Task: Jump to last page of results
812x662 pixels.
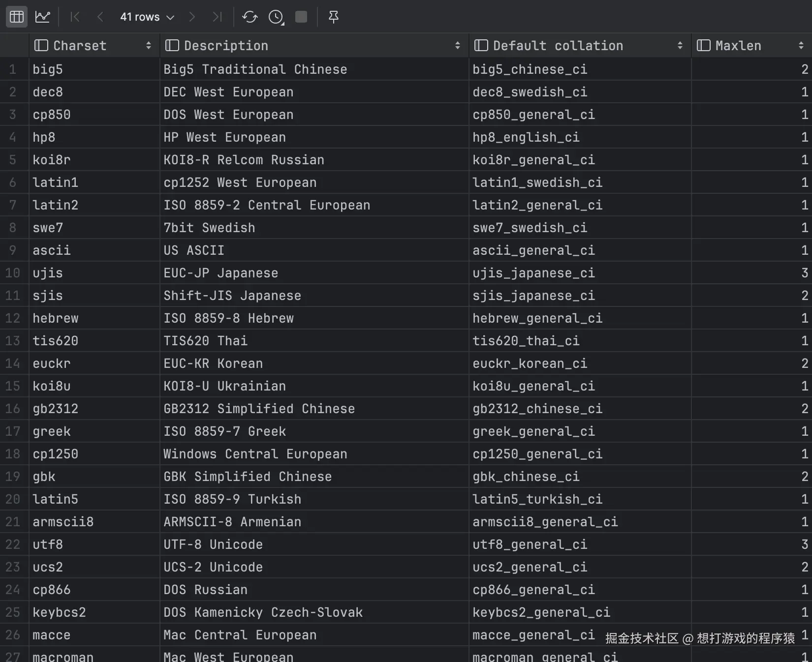Action: tap(217, 17)
